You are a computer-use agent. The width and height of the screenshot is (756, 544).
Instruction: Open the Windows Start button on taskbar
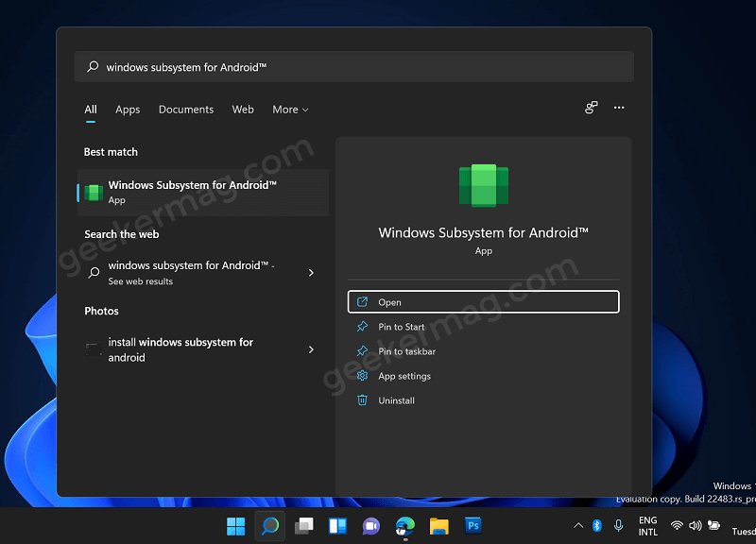click(x=235, y=526)
